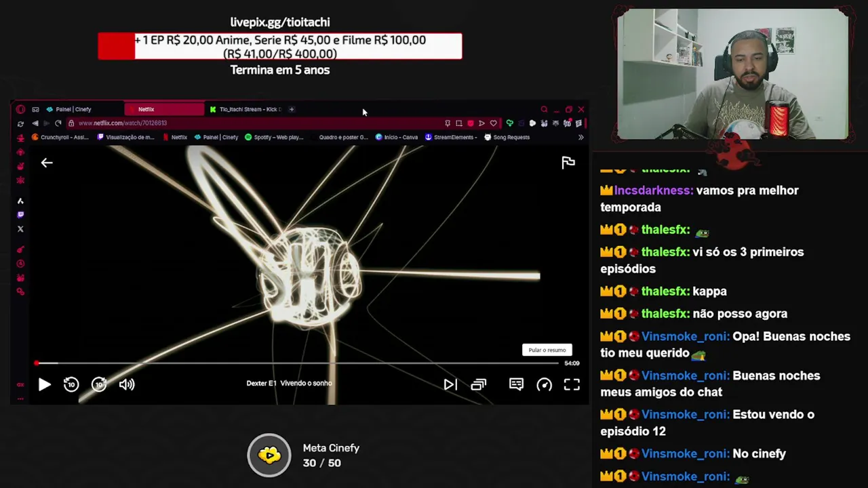
Task: Reload the page in browser
Action: click(58, 123)
